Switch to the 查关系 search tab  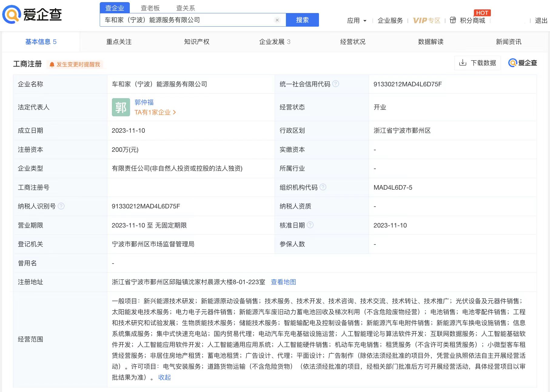coord(186,8)
